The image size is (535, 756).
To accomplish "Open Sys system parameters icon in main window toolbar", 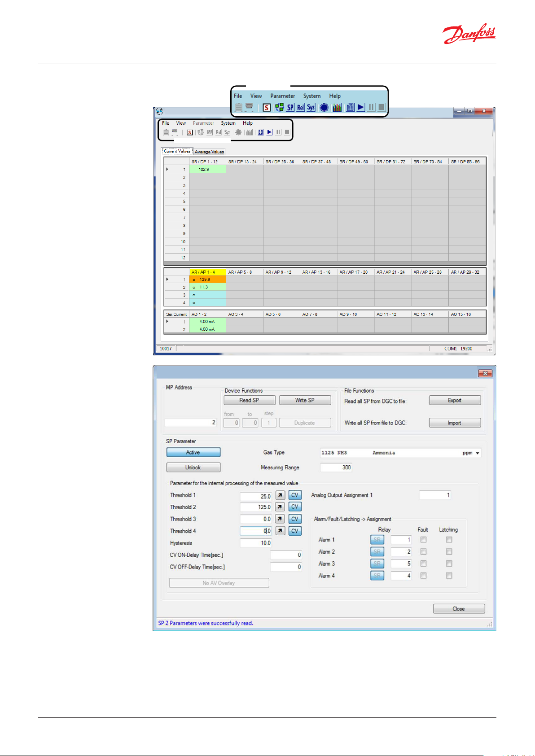I will pos(227,132).
